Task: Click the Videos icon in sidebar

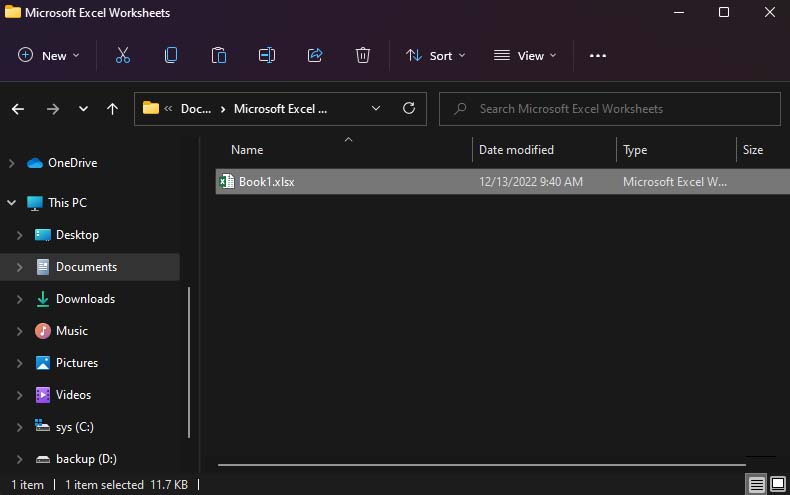Action: tap(43, 395)
